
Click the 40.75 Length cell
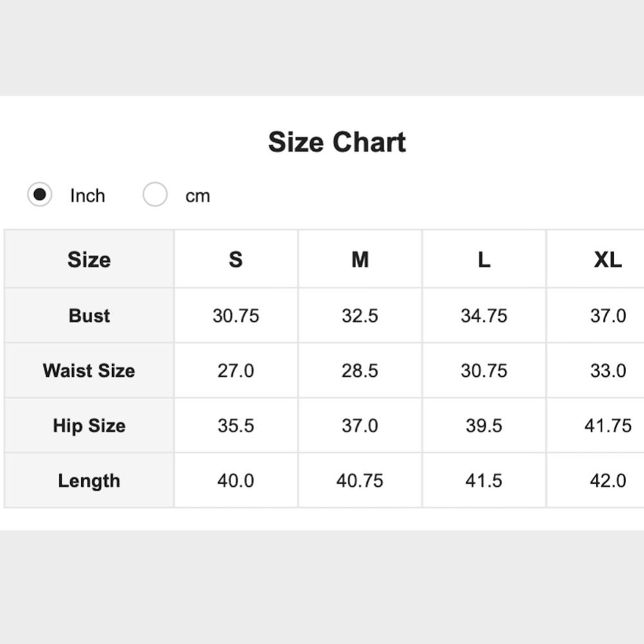tap(360, 481)
